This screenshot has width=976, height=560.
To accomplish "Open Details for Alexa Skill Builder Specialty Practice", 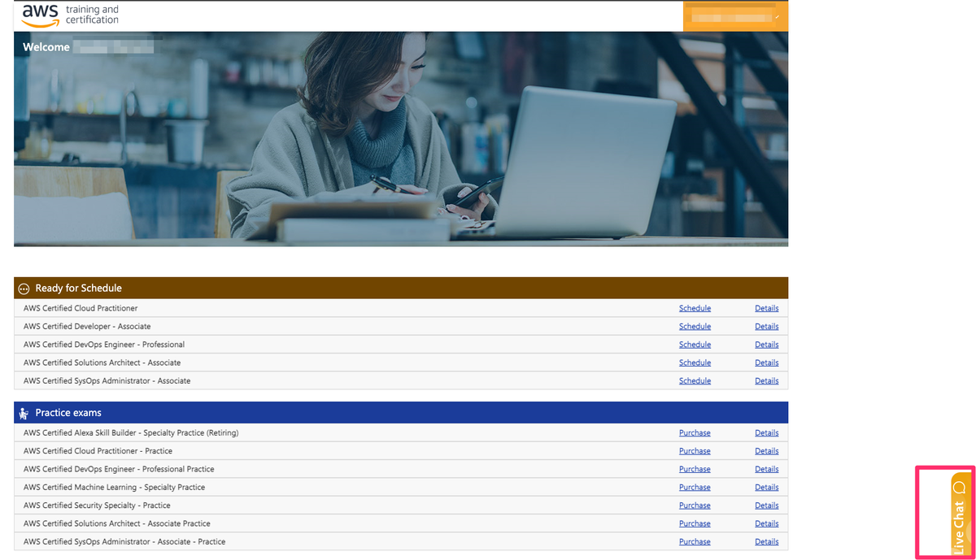I will click(x=766, y=433).
